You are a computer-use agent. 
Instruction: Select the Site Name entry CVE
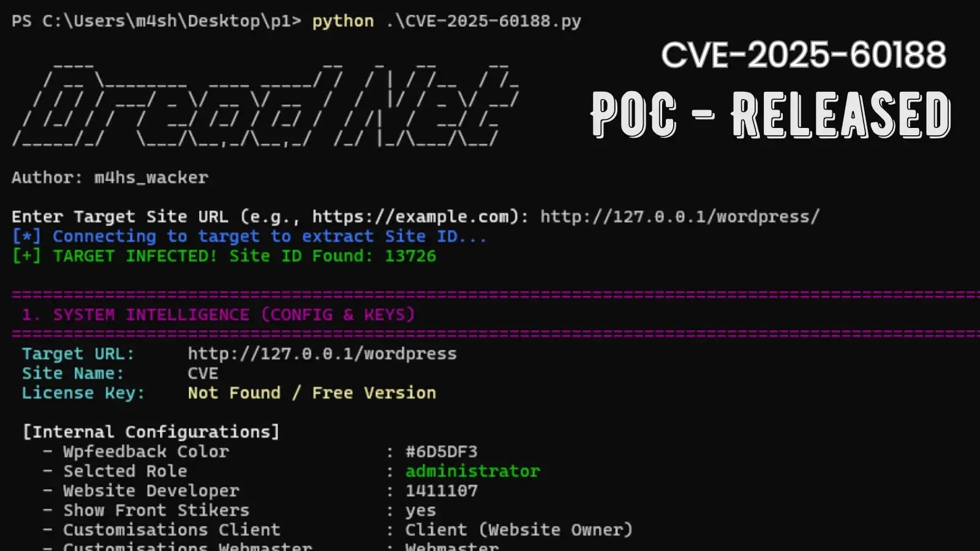pos(202,373)
